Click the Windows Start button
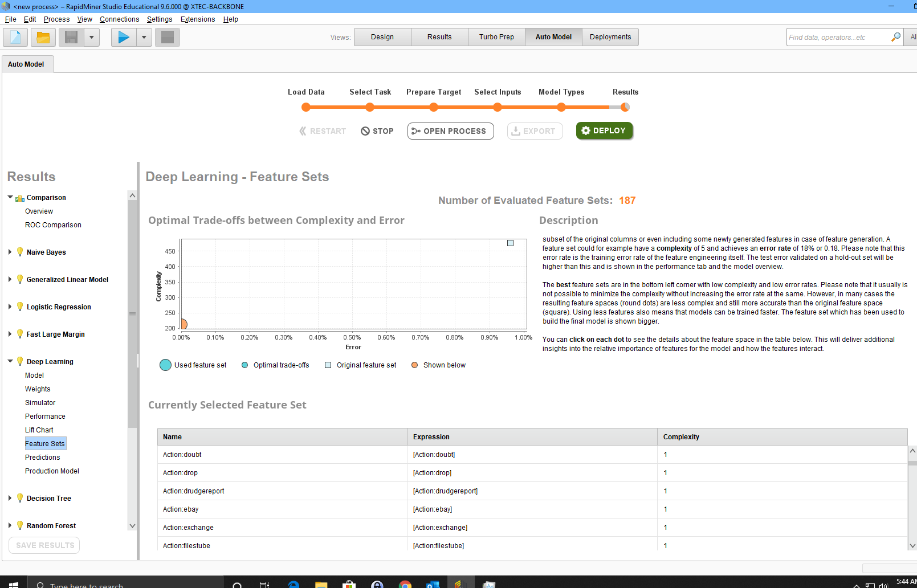Screen dimensions: 917x588 (x=14, y=584)
